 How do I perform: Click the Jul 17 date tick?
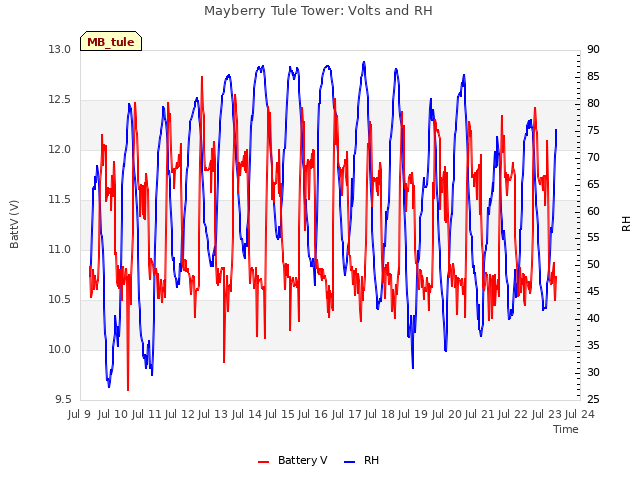pyautogui.click(x=346, y=414)
